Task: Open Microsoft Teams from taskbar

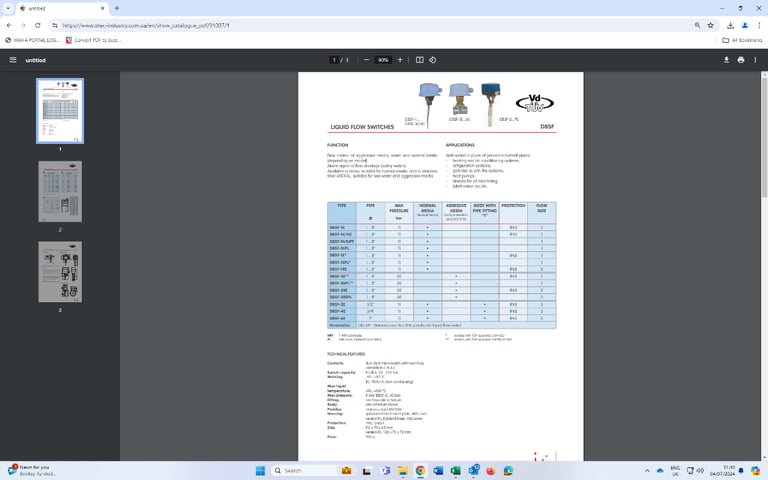Action: click(x=385, y=470)
